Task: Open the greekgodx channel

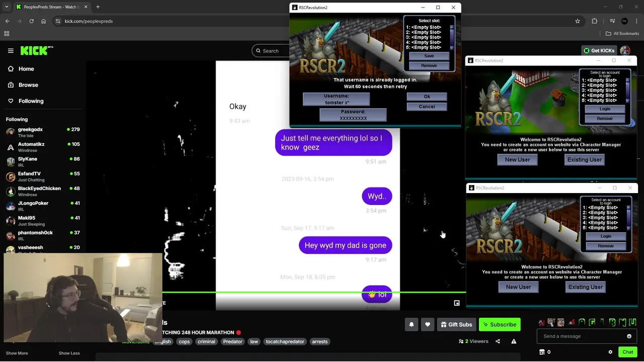Action: tap(43, 132)
